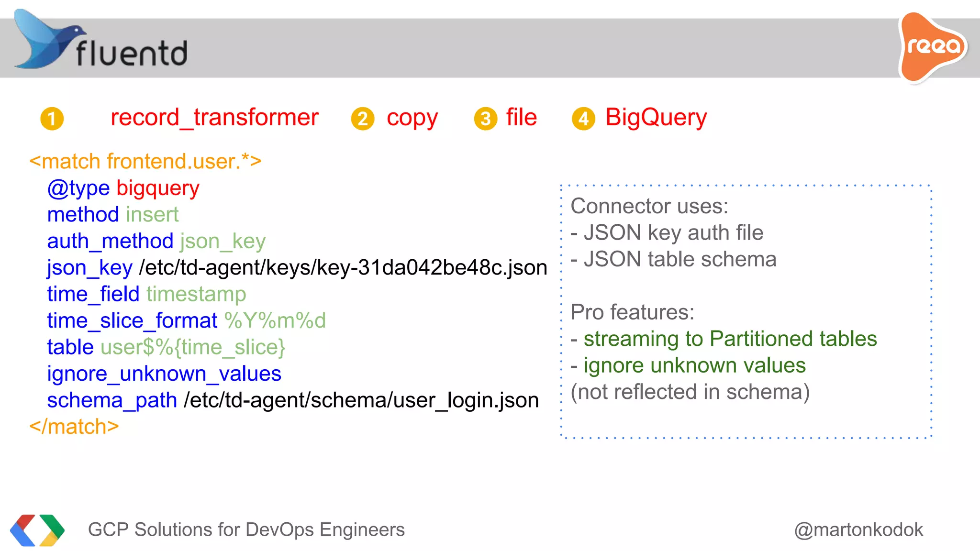Viewport: 980px width, 551px height.
Task: Click the yellow number 3 circle
Action: 486,119
